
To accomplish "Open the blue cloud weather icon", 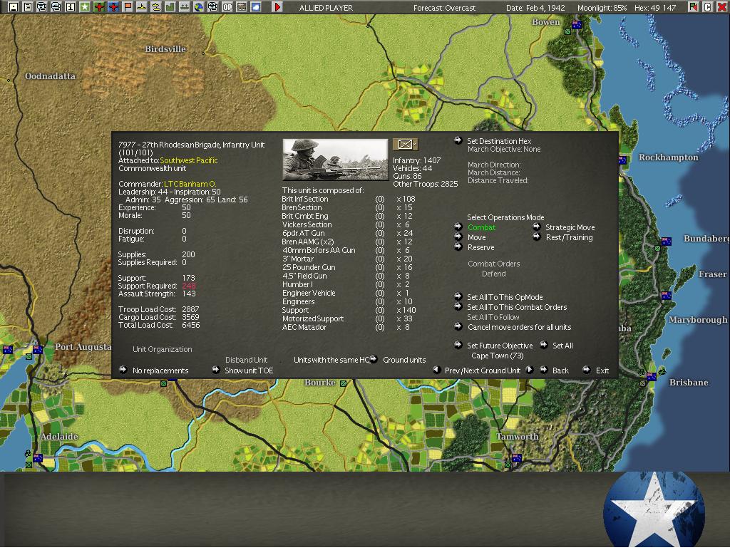I will point(256,7).
